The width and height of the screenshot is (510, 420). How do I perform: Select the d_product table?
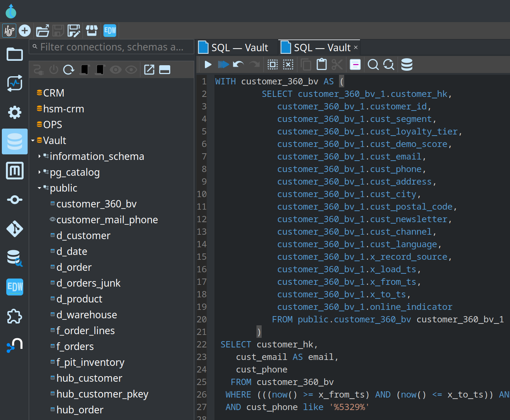coord(79,299)
